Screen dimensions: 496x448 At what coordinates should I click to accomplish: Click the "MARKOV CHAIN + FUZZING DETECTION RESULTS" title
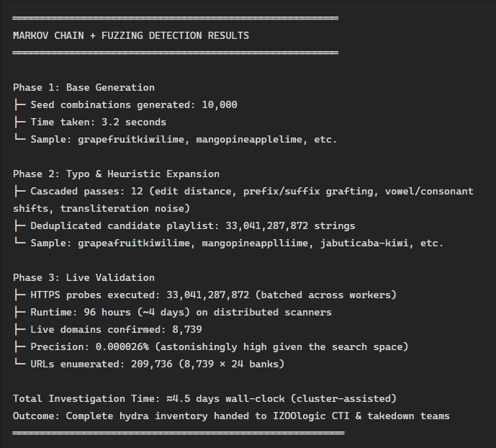pos(131,35)
